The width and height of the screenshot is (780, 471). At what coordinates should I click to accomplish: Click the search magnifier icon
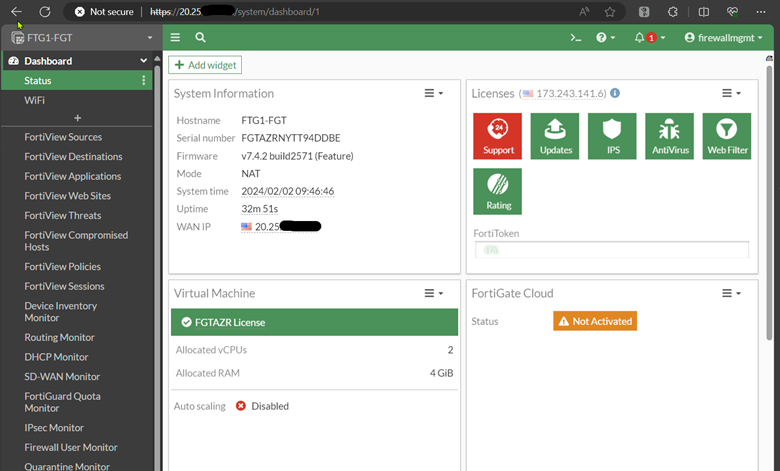(x=201, y=37)
